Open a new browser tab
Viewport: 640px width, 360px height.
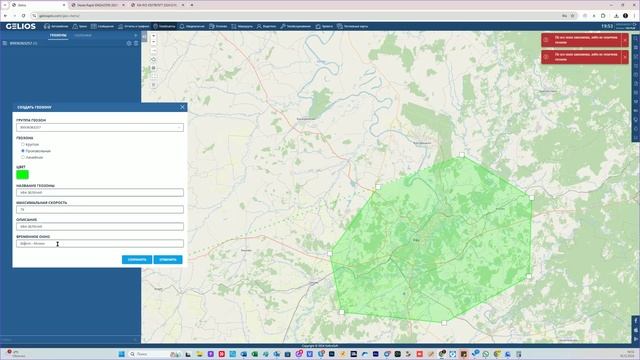(x=192, y=5)
